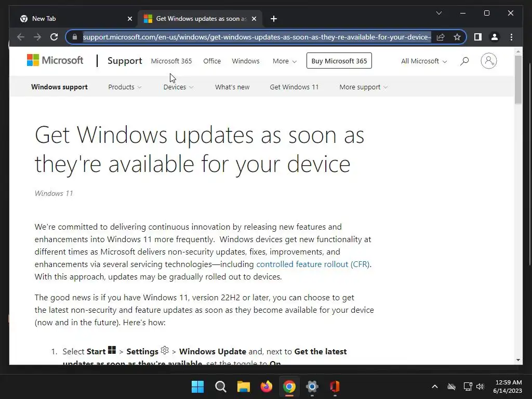The width and height of the screenshot is (532, 399).
Task: Open Microsoft 365 nav item
Action: [x=171, y=61]
